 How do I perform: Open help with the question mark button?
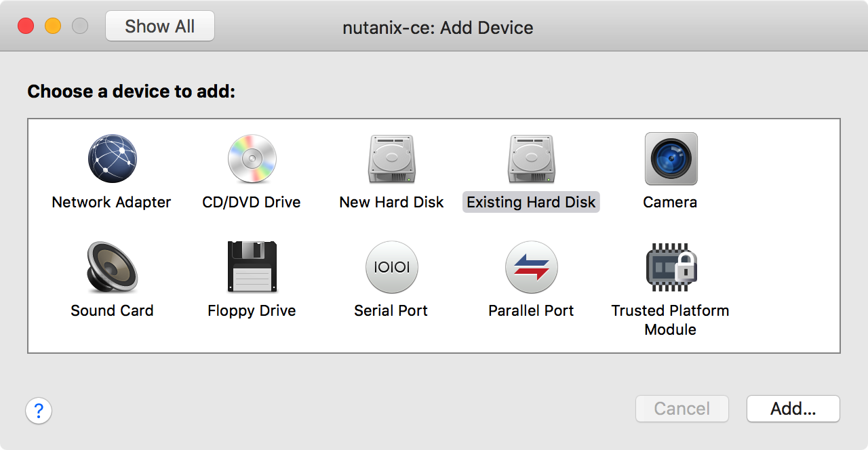[39, 411]
